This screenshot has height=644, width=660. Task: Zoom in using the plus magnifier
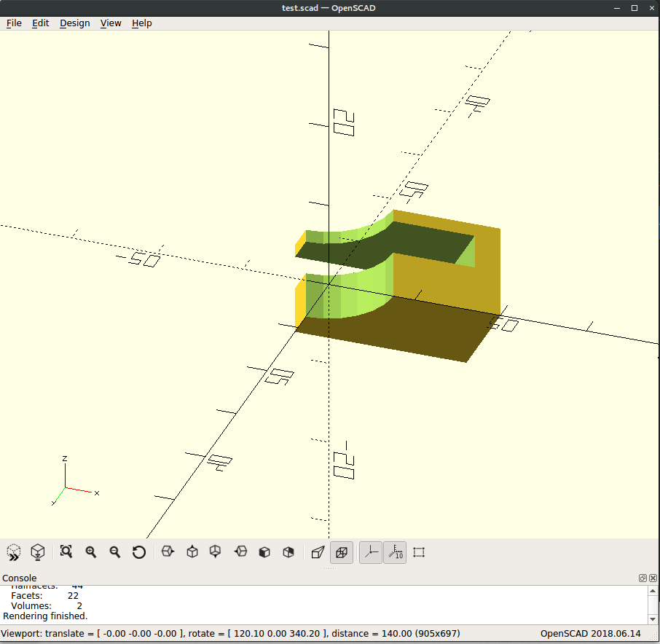coord(91,552)
